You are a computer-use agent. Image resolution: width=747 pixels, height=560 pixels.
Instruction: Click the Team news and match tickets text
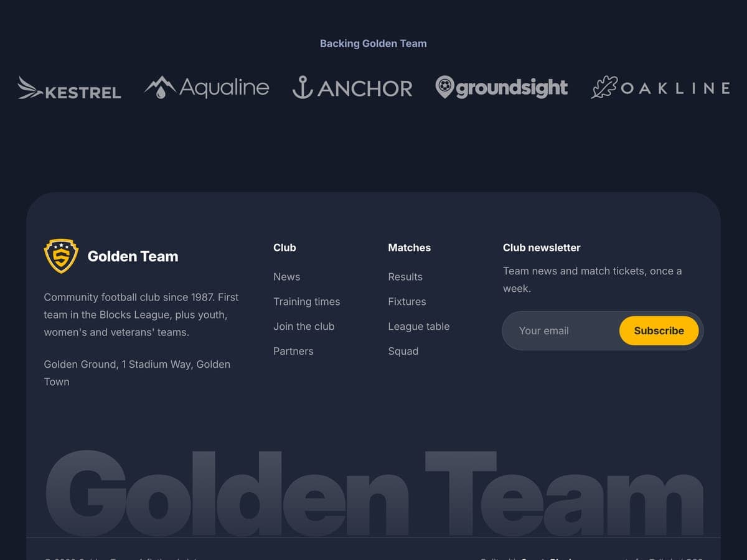click(592, 280)
